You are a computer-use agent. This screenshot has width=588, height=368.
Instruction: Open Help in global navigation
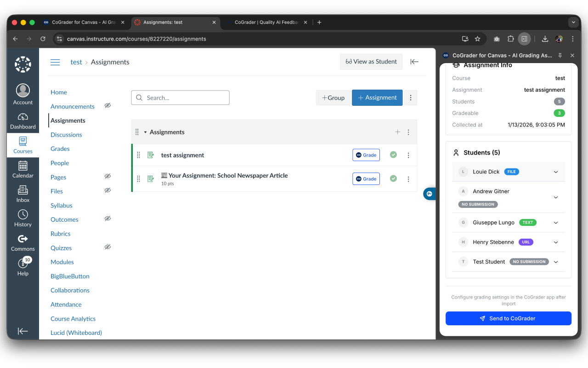23,267
